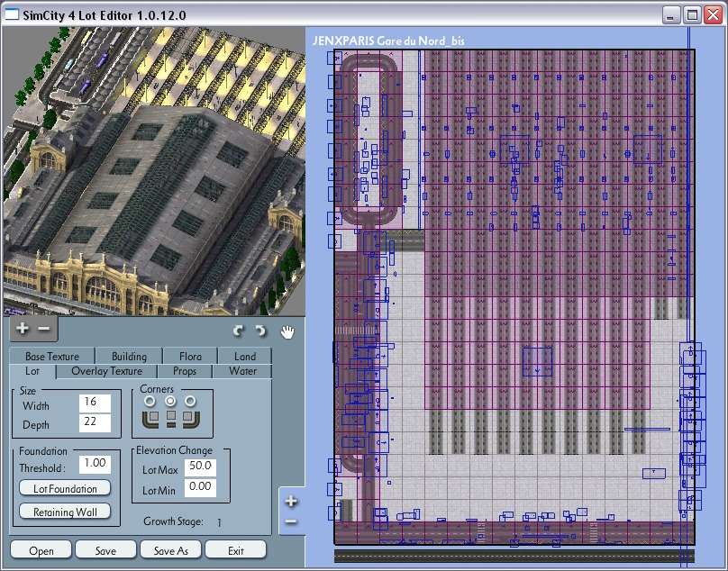Show the Lot tab

tap(32, 371)
